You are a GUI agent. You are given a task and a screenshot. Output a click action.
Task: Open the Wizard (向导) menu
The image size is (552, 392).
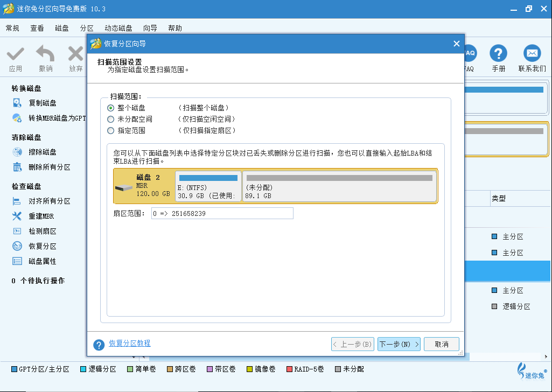click(x=150, y=28)
